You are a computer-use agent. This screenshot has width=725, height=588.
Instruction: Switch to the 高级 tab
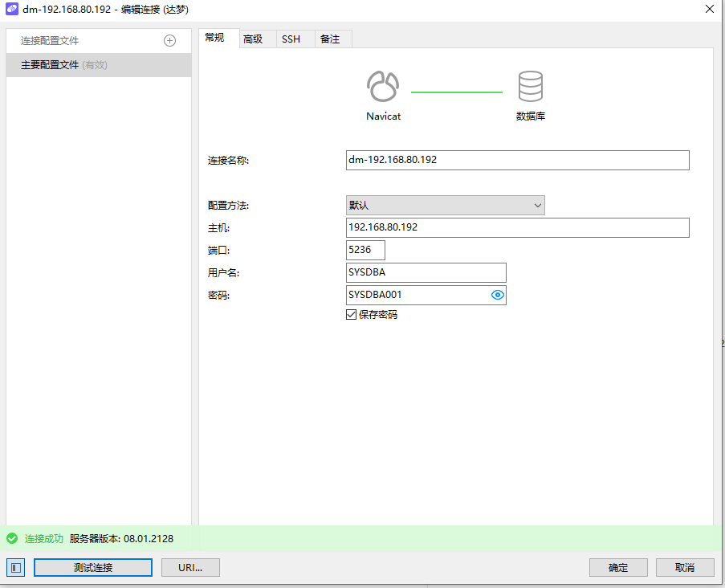coord(253,39)
